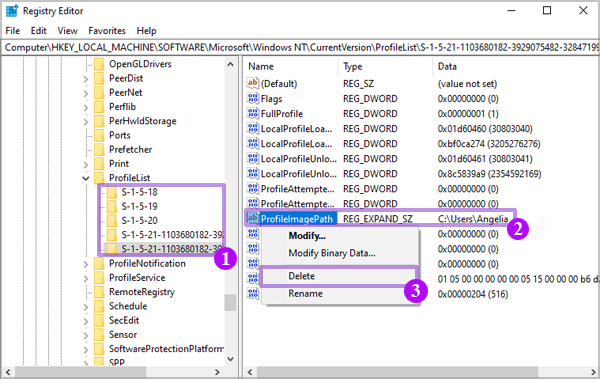Select the Sensor folder icon
Screen dimensions: 600x379
tap(99, 335)
